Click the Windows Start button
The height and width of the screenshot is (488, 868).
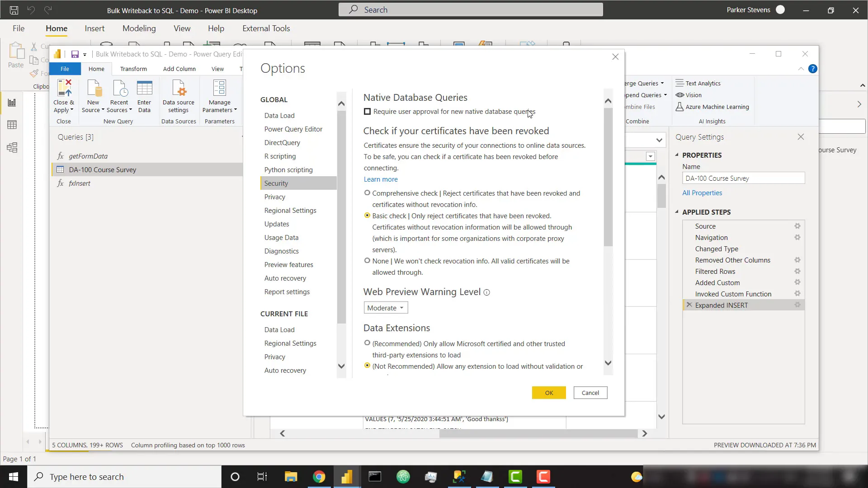(x=14, y=477)
